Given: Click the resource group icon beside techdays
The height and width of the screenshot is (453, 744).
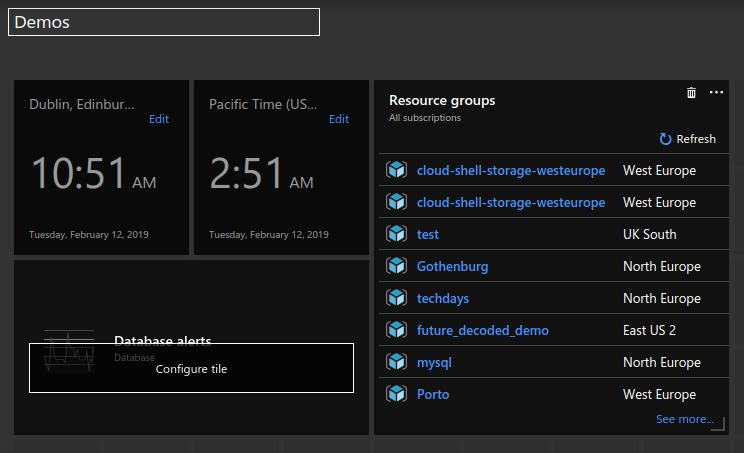Looking at the screenshot, I should click(396, 298).
